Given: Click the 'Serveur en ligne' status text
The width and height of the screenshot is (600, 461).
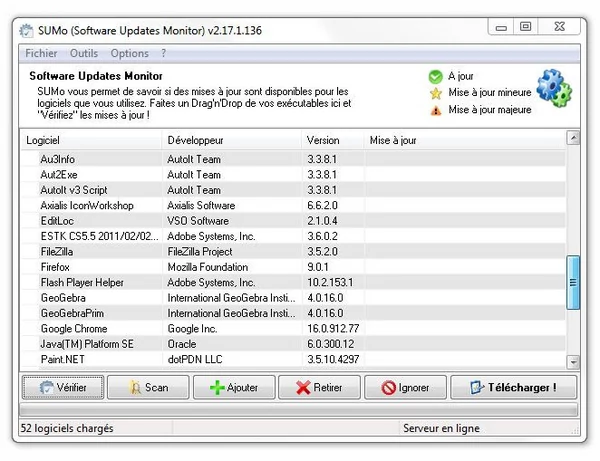Looking at the screenshot, I should pos(441,428).
